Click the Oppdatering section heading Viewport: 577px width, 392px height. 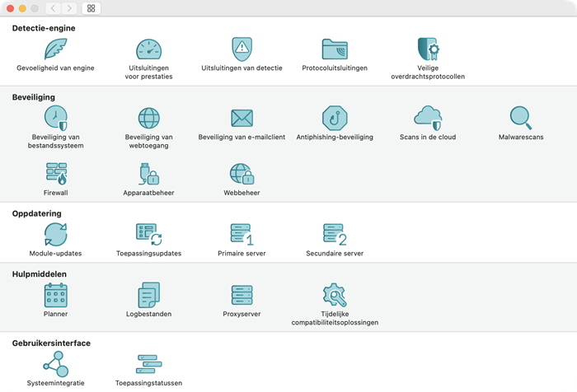tap(37, 213)
